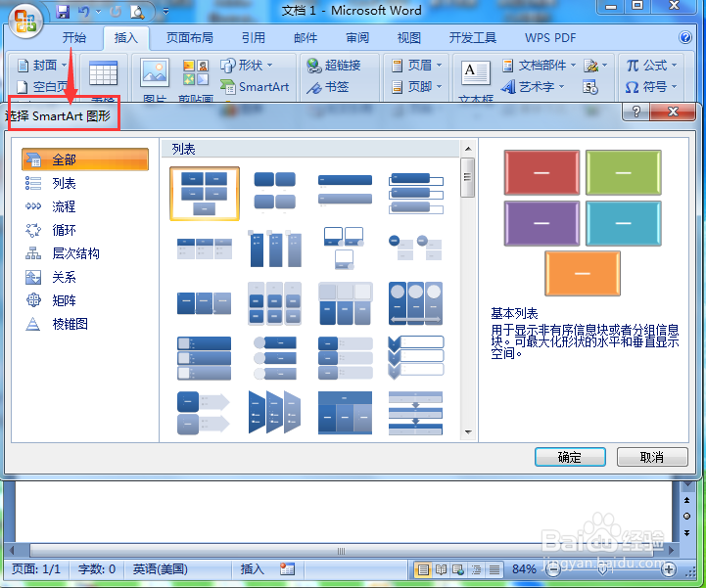Switch to the Review (审阅) tab
Screen dimensions: 706x588
[357, 38]
